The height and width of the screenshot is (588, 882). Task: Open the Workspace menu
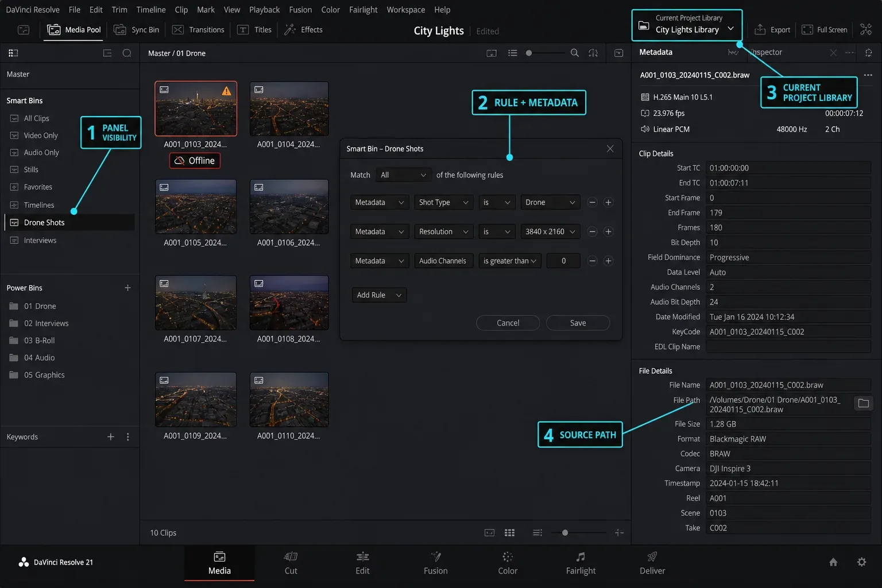(405, 10)
